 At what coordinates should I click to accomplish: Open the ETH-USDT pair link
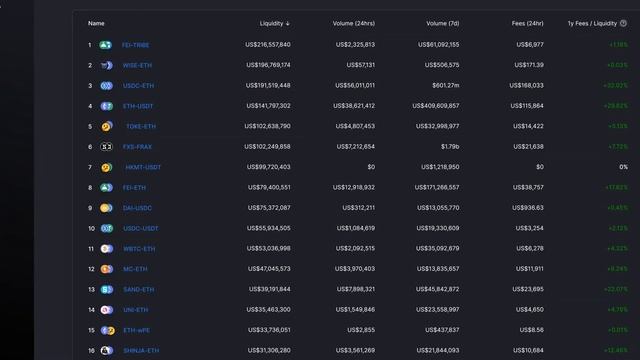[138, 106]
